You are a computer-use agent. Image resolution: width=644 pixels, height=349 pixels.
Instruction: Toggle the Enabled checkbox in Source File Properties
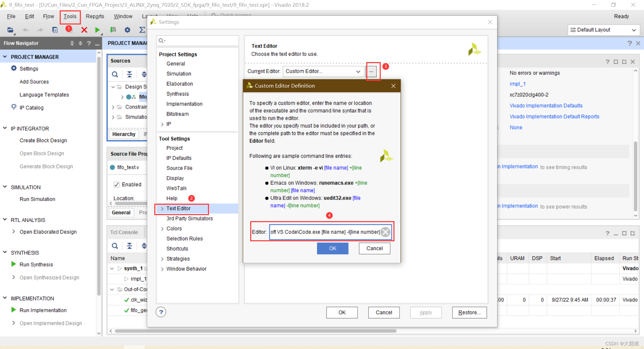117,185
